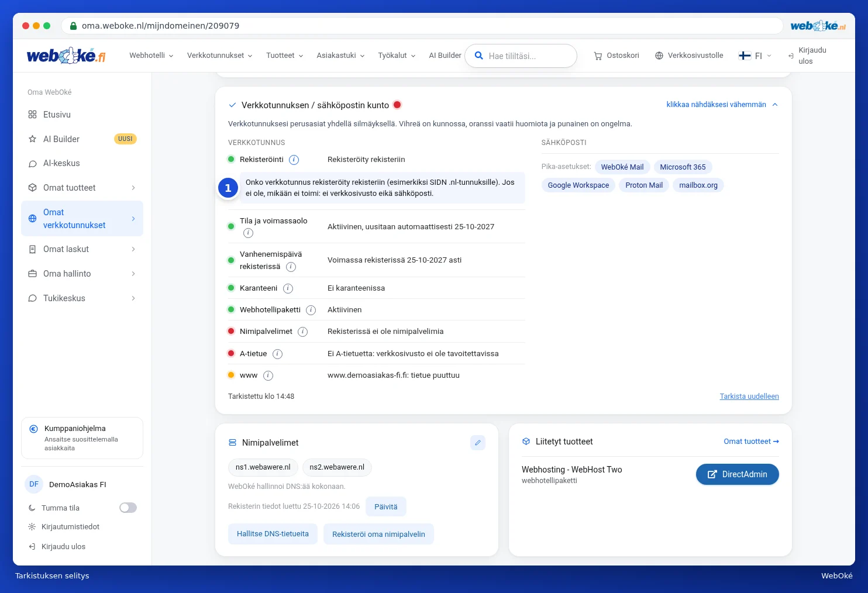Screen dimensions: 868x593
Task: Select WebOké Mail quick setting
Action: tap(622, 167)
